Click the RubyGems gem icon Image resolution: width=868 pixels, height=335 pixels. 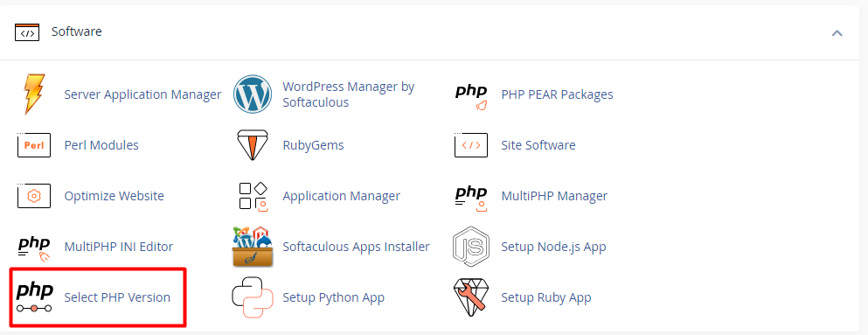coord(253,145)
